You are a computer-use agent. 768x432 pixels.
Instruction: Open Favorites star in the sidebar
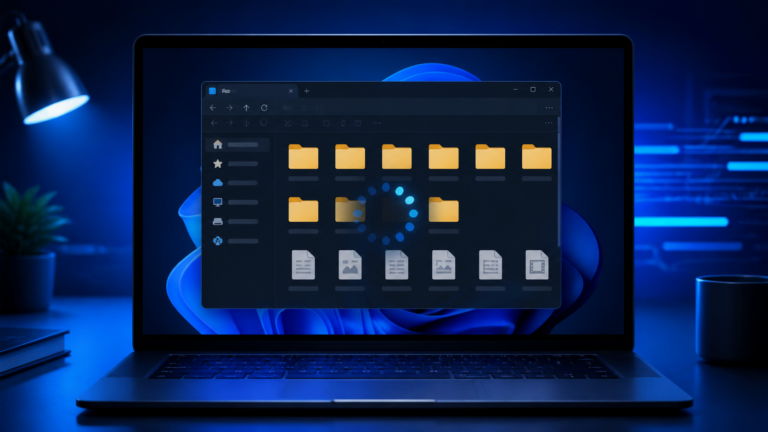coord(238,164)
